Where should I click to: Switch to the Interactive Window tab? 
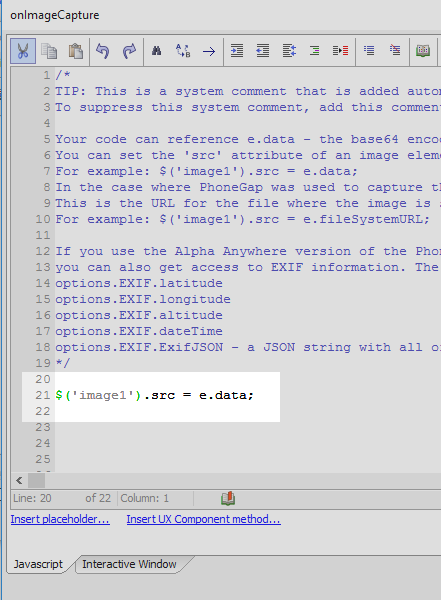(129, 564)
